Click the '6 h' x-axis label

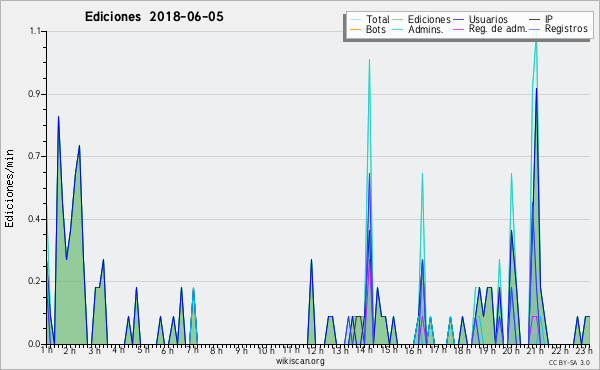tap(167, 350)
